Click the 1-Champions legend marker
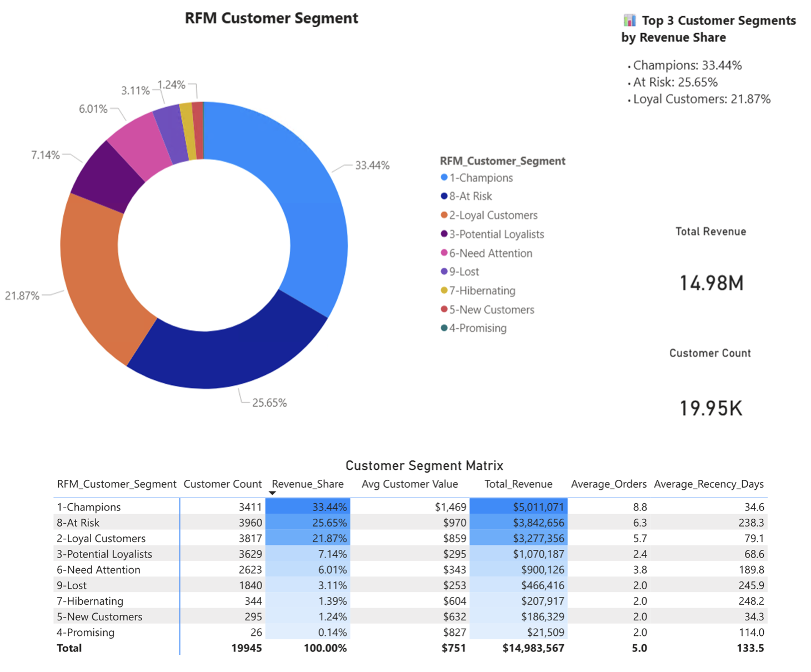This screenshot has width=811, height=672. pos(444,178)
